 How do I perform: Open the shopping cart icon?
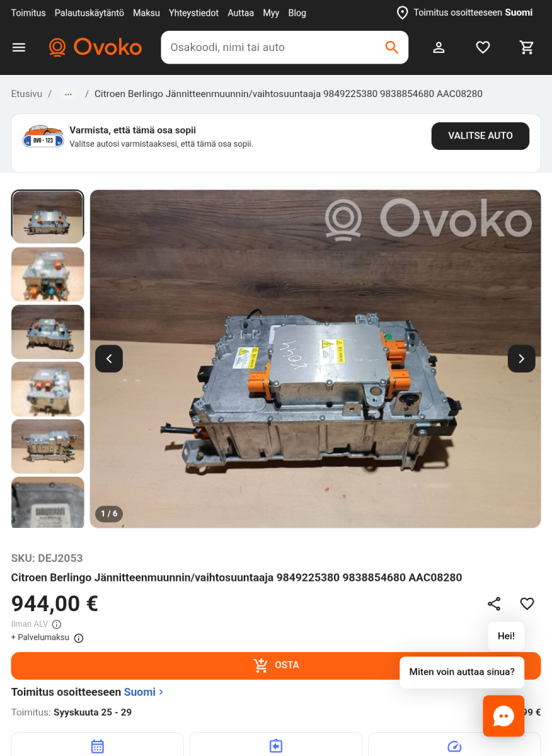click(527, 47)
